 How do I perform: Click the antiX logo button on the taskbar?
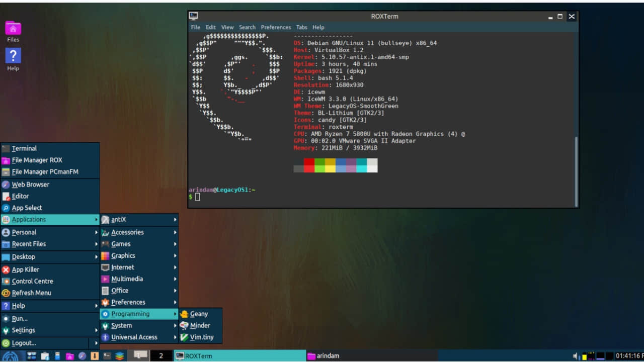tap(9, 355)
